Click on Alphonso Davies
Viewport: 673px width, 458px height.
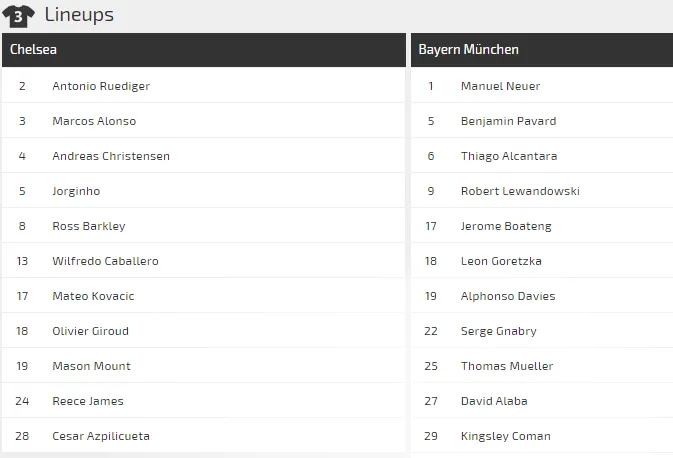click(508, 296)
